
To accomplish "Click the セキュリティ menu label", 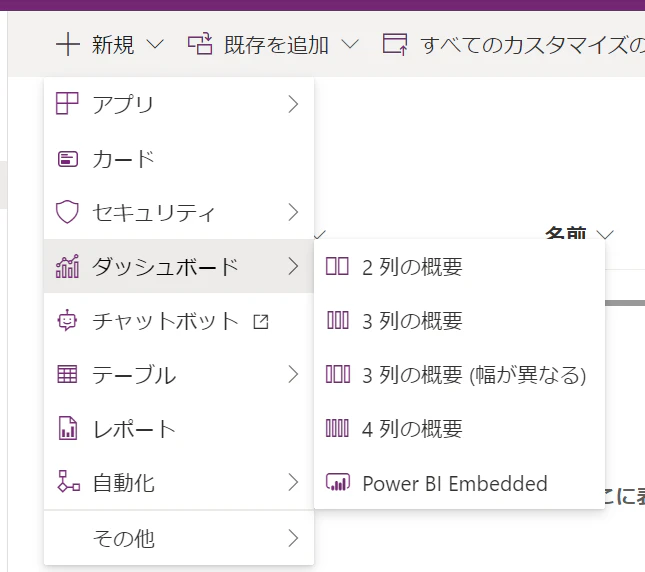I will [x=154, y=213].
